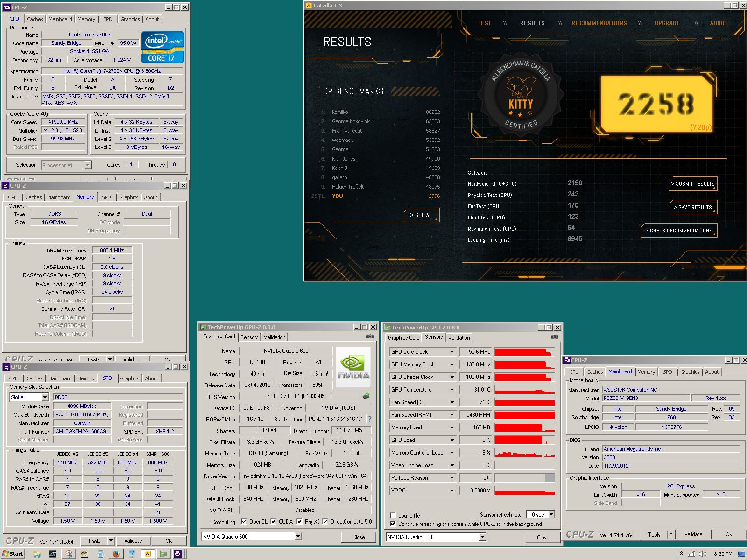Enable the Log to file checkbox

pos(393,516)
